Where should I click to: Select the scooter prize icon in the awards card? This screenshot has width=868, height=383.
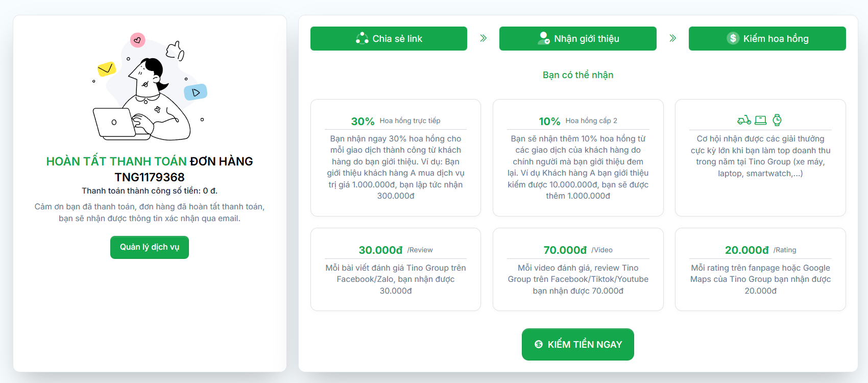click(743, 119)
